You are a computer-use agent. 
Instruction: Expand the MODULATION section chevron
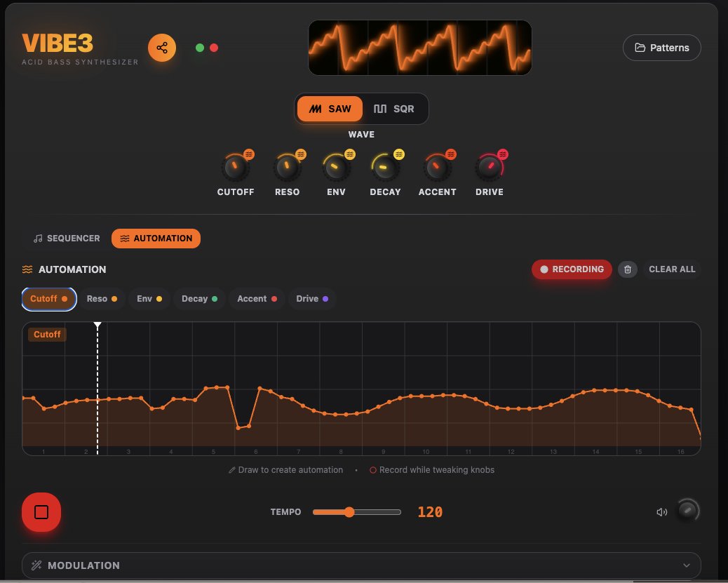(x=686, y=565)
